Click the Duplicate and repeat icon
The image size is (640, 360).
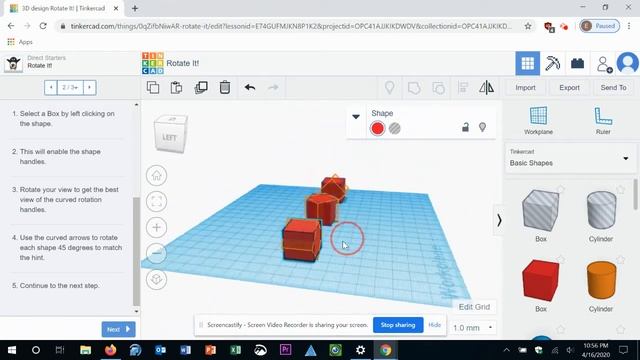(201, 87)
